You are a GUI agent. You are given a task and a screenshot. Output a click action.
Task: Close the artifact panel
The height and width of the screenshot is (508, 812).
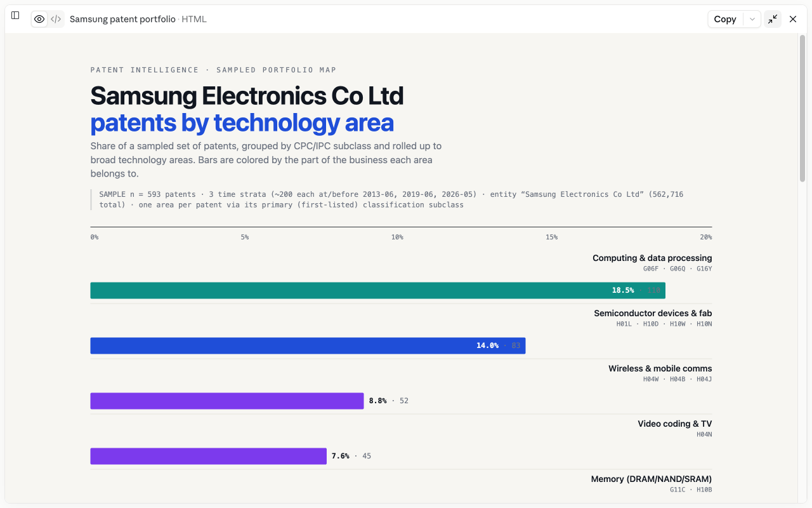point(793,19)
